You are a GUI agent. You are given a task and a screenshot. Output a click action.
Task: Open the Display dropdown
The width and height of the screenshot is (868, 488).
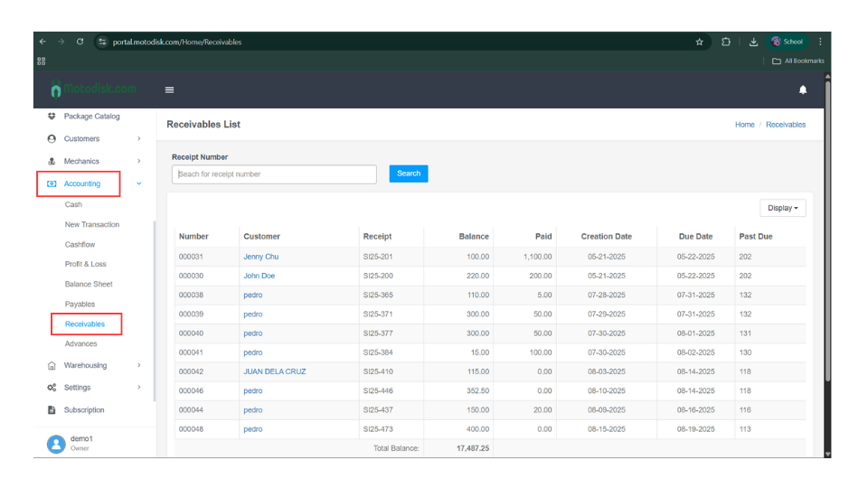coord(782,208)
